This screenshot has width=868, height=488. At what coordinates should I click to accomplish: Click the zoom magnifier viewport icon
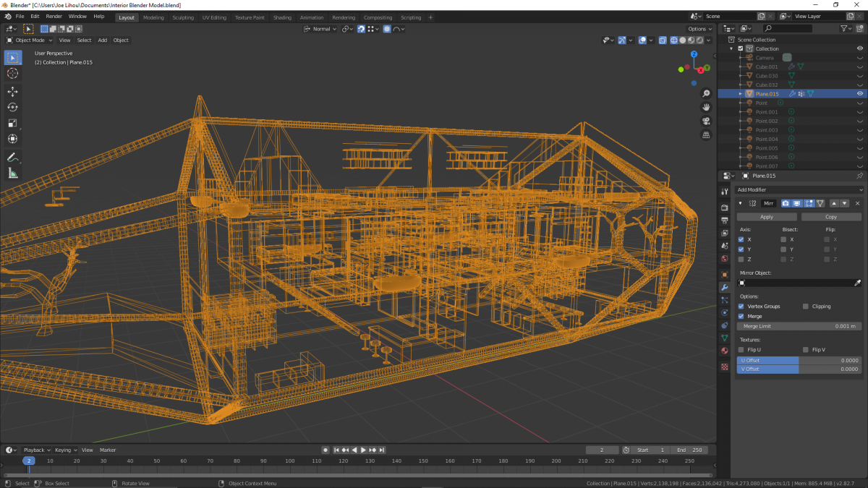[x=706, y=94]
